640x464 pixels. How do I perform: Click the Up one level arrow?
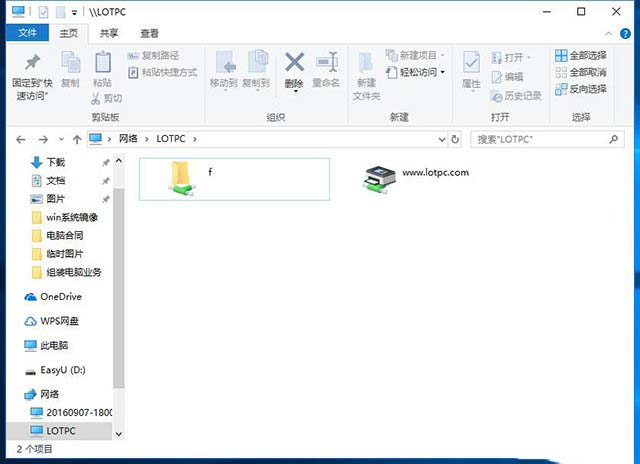[x=77, y=140]
